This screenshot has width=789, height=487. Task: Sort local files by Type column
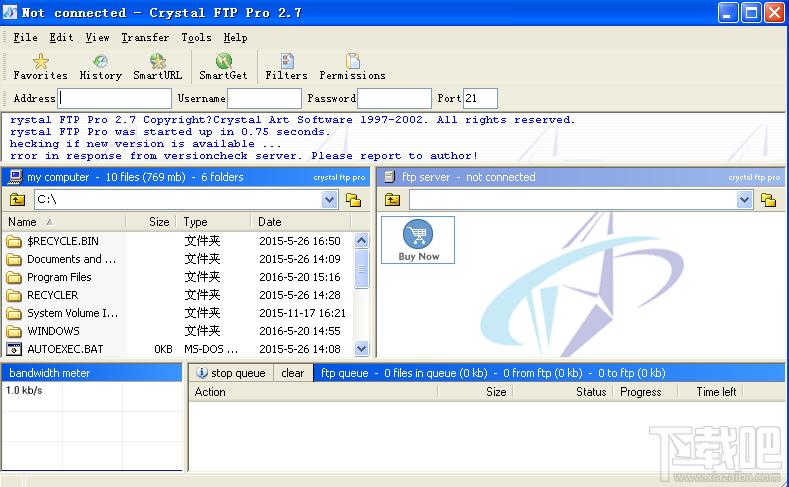tap(213, 222)
